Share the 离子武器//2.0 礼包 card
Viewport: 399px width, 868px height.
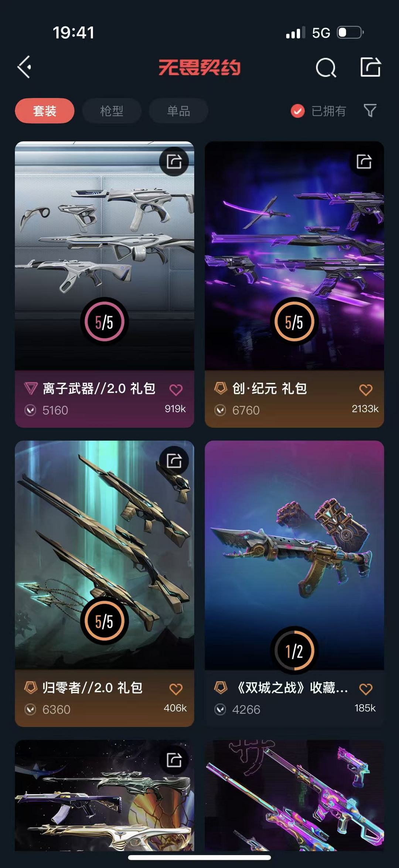coord(174,162)
